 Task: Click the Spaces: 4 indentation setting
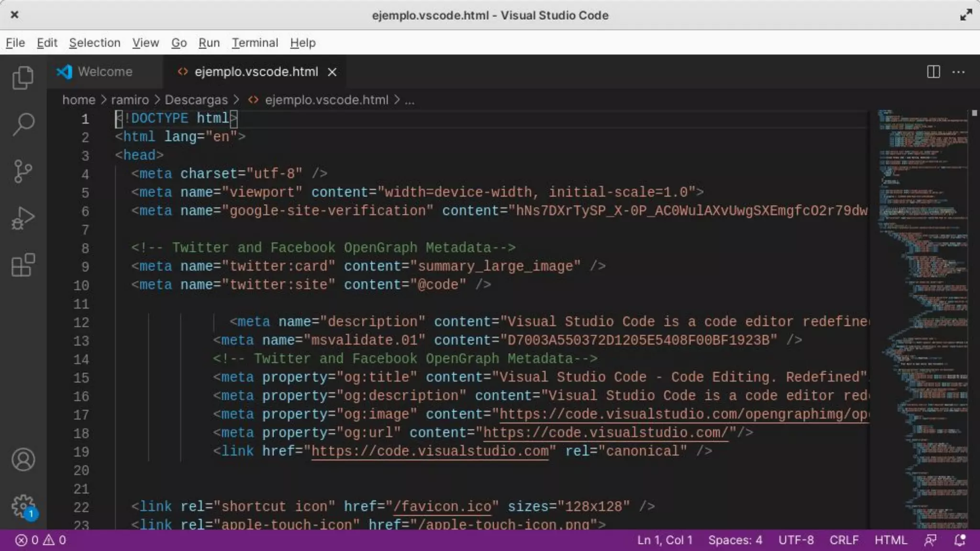pyautogui.click(x=735, y=540)
